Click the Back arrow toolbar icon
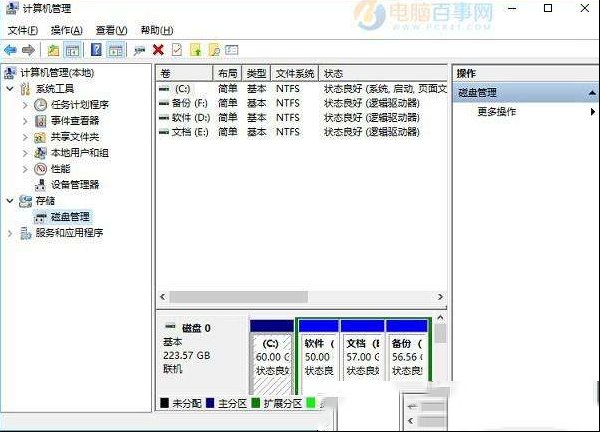Viewport: 600px width, 432px height. [10, 50]
